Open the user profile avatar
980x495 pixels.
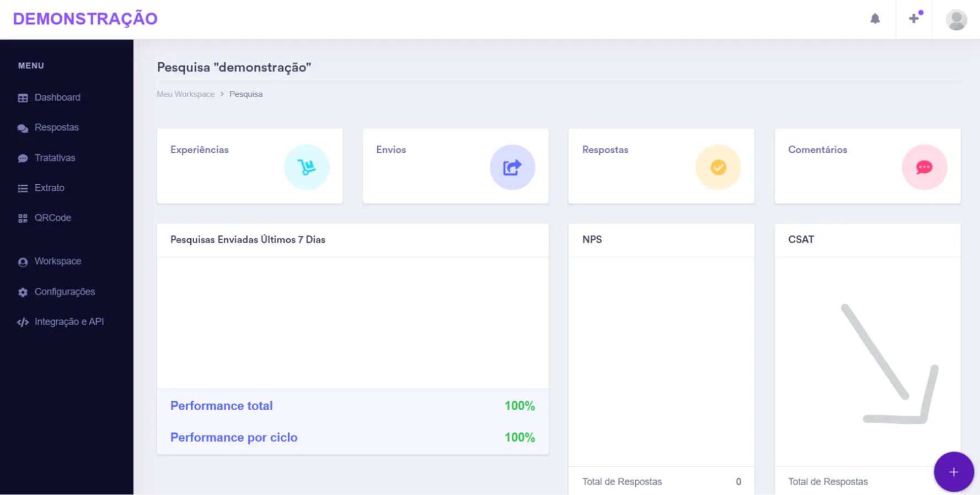pos(956,19)
